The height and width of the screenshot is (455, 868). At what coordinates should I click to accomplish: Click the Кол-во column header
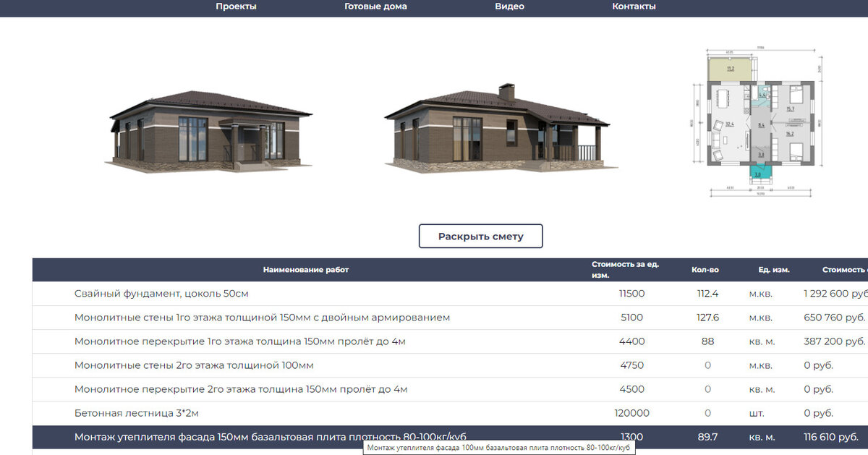(x=705, y=270)
